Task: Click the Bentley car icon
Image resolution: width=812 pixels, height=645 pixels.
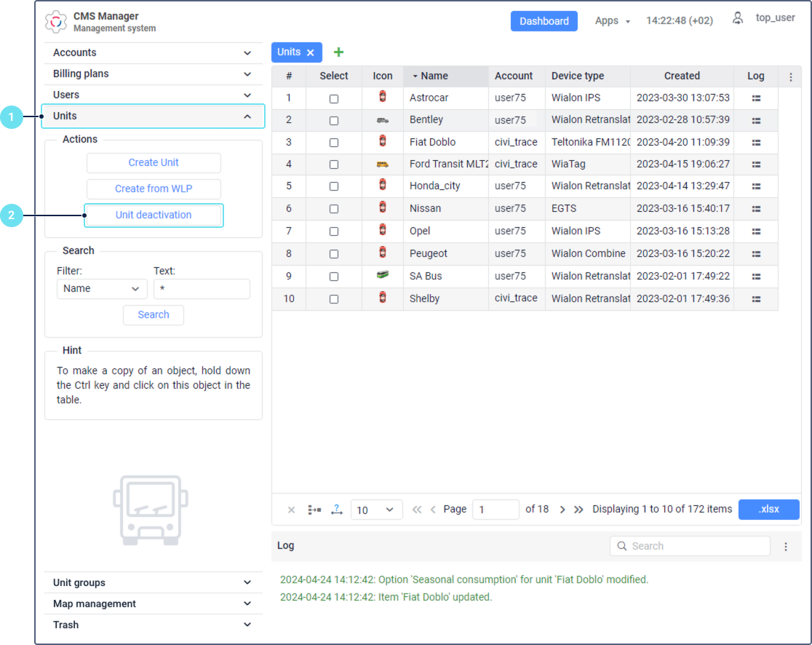Action: pos(382,120)
